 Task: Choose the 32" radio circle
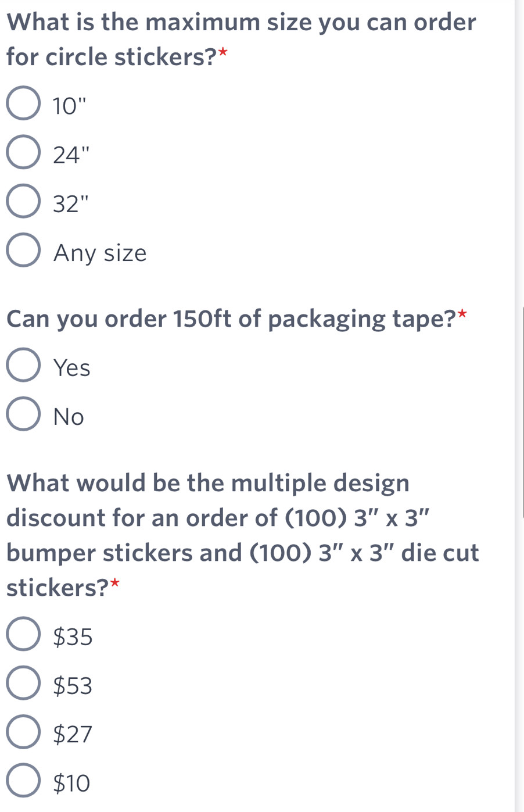(23, 202)
